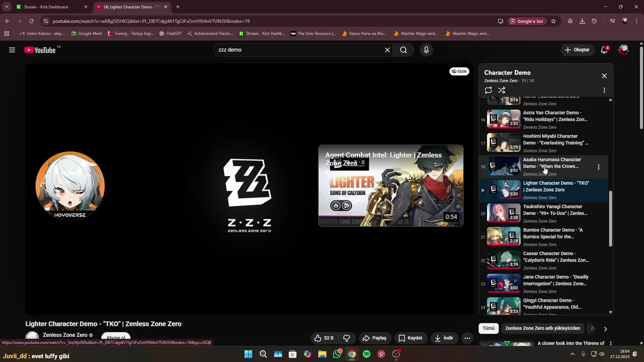
Task: Save the video with Kaydet
Action: tap(410, 338)
